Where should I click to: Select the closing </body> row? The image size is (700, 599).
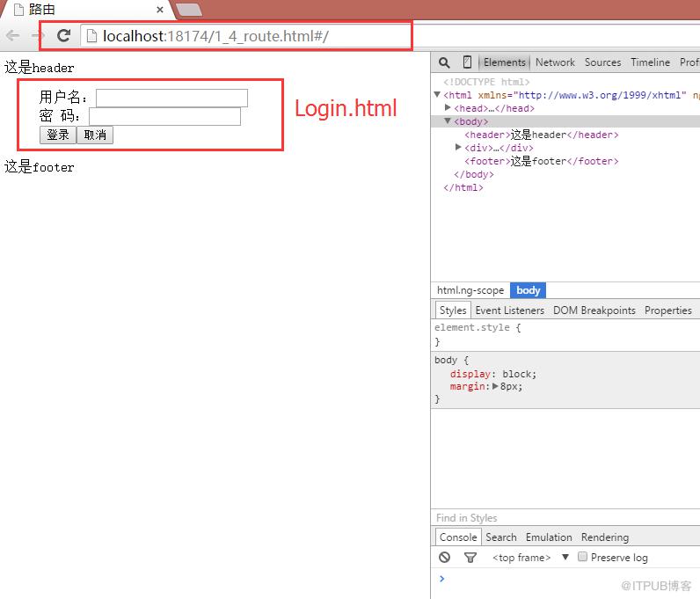(x=474, y=174)
